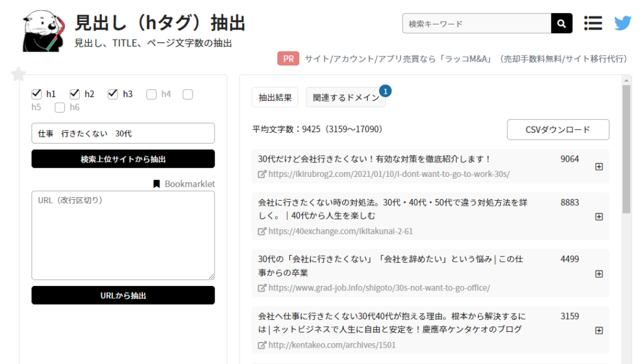This screenshot has width=644, height=364.
Task: Click title 30代の「会社に行きたくない」
Action: point(391,266)
